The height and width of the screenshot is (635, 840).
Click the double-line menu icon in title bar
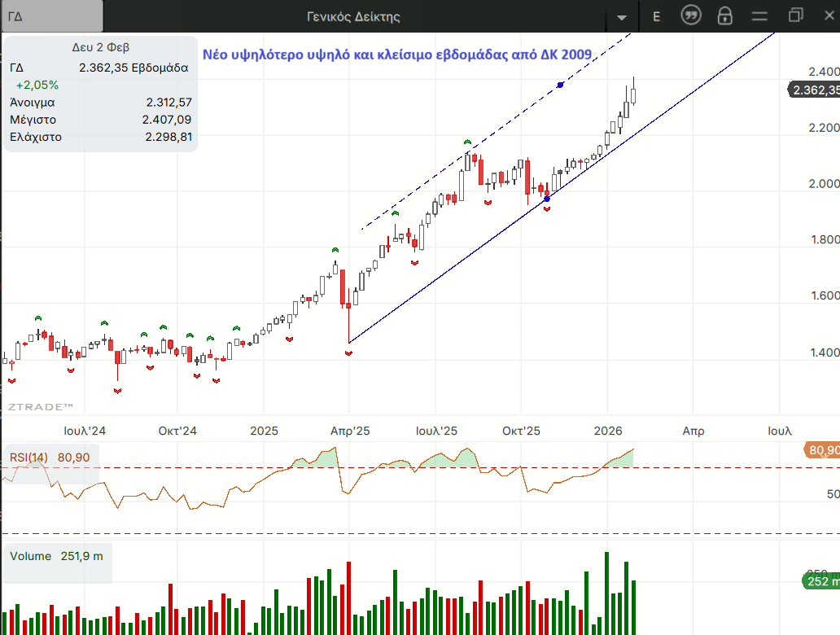(759, 16)
